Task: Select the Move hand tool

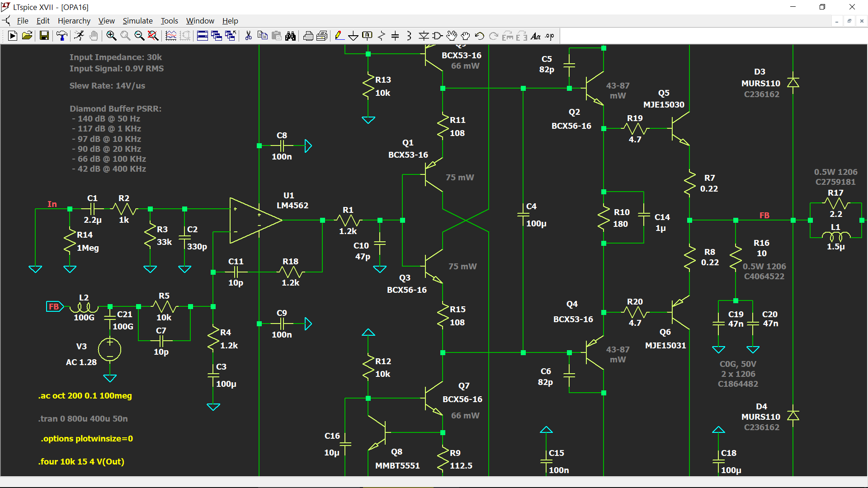Action: pyautogui.click(x=452, y=36)
